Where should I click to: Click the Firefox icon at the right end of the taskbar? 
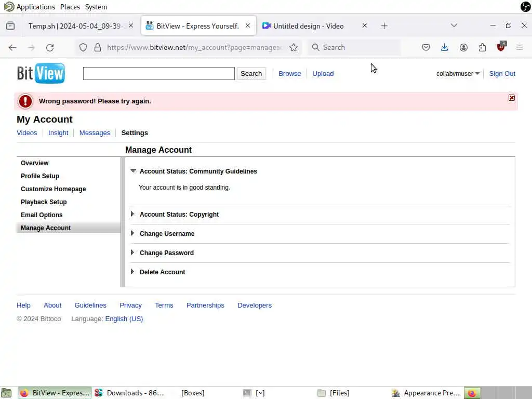point(472,393)
